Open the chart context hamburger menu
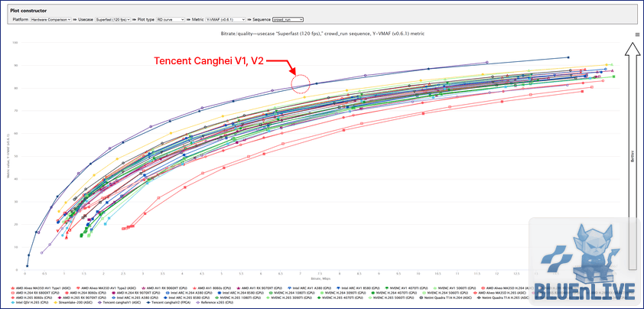This screenshot has height=309, width=644. click(637, 34)
